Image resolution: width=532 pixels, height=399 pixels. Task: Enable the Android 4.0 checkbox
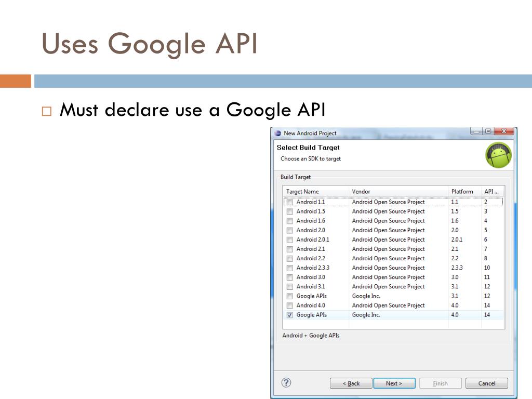[290, 305]
